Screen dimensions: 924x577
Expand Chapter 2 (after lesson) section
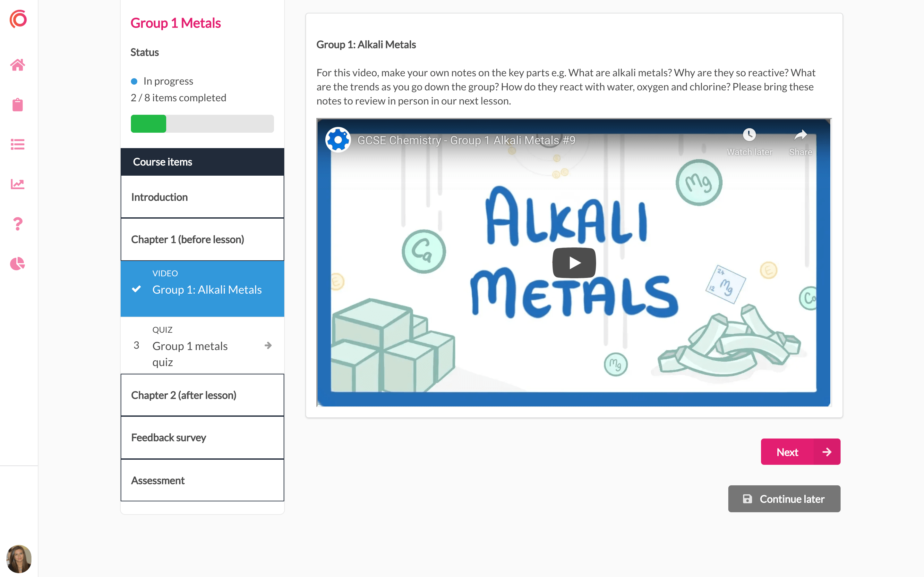(x=202, y=395)
